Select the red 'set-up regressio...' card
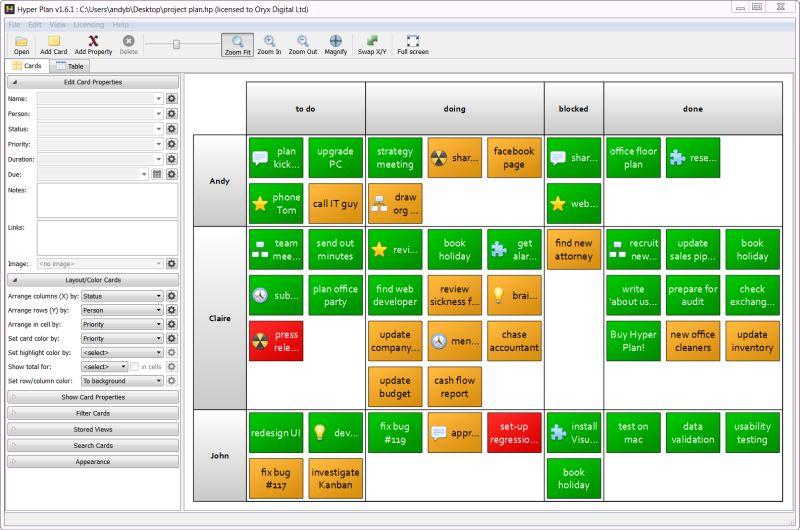800x530 pixels. [x=514, y=433]
